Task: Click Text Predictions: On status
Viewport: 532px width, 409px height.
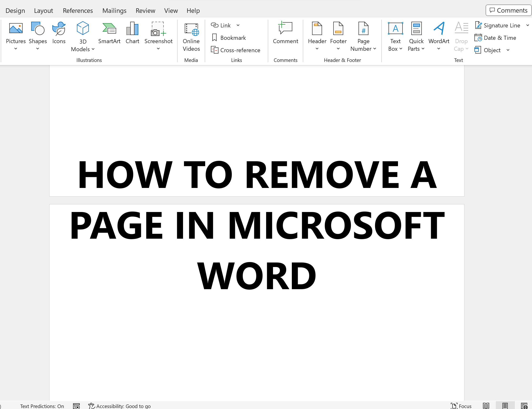Action: [x=42, y=406]
